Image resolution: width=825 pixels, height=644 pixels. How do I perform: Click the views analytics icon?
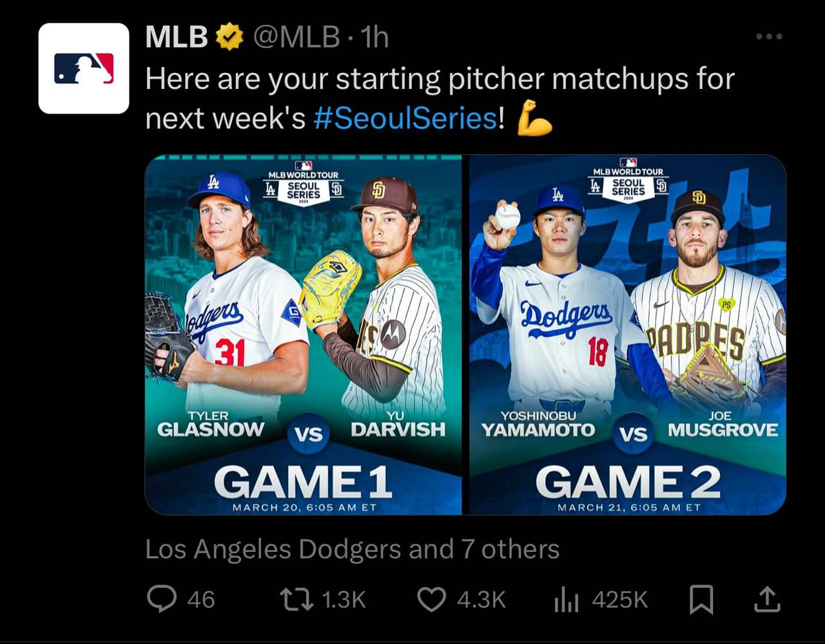click(x=568, y=600)
